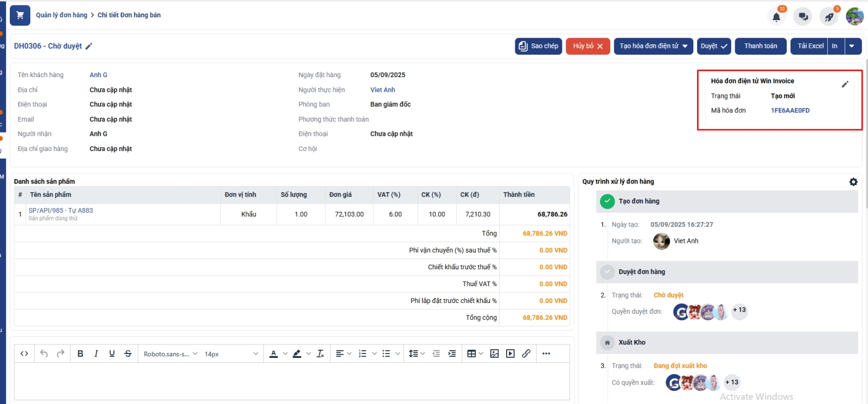The height and width of the screenshot is (404, 868).
Task: Toggle strikethrough formatting in editor
Action: click(128, 353)
